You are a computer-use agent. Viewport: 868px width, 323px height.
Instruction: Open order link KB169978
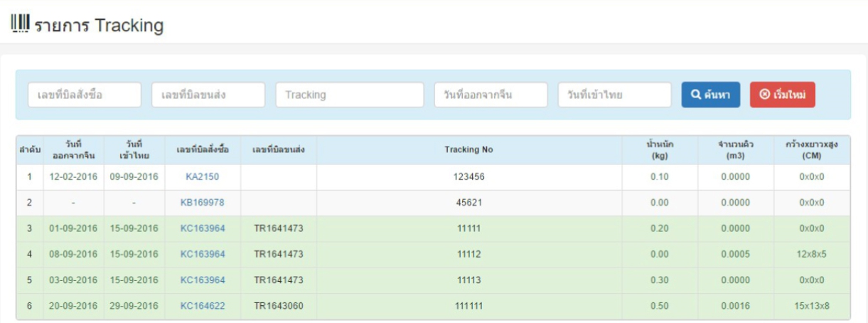[203, 203]
